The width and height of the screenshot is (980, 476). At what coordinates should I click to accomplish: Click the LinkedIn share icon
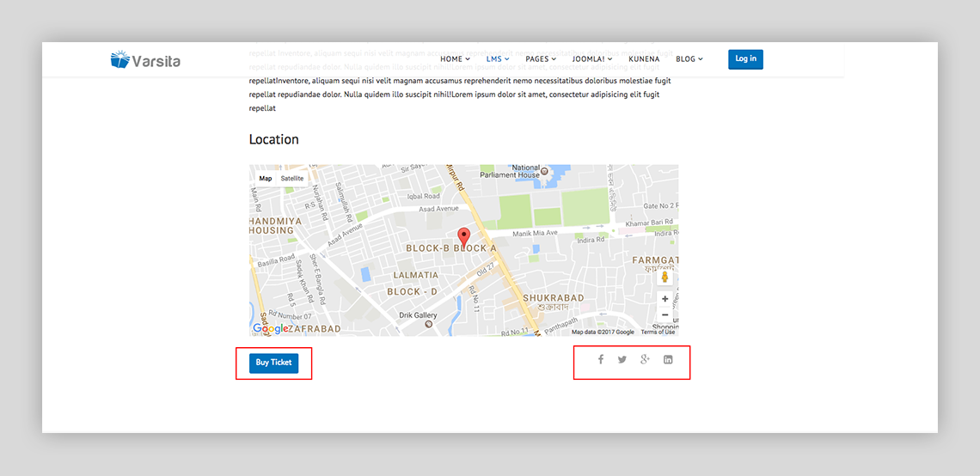[668, 359]
